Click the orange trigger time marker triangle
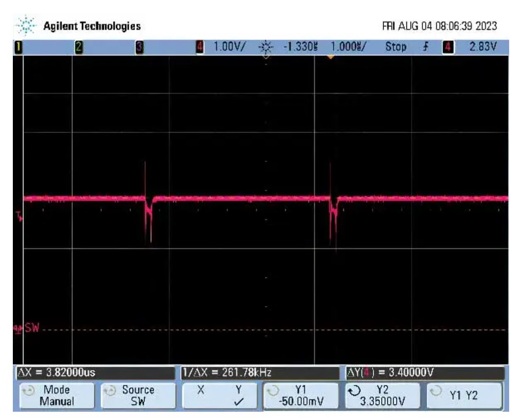517x420 pixels. pyautogui.click(x=330, y=57)
